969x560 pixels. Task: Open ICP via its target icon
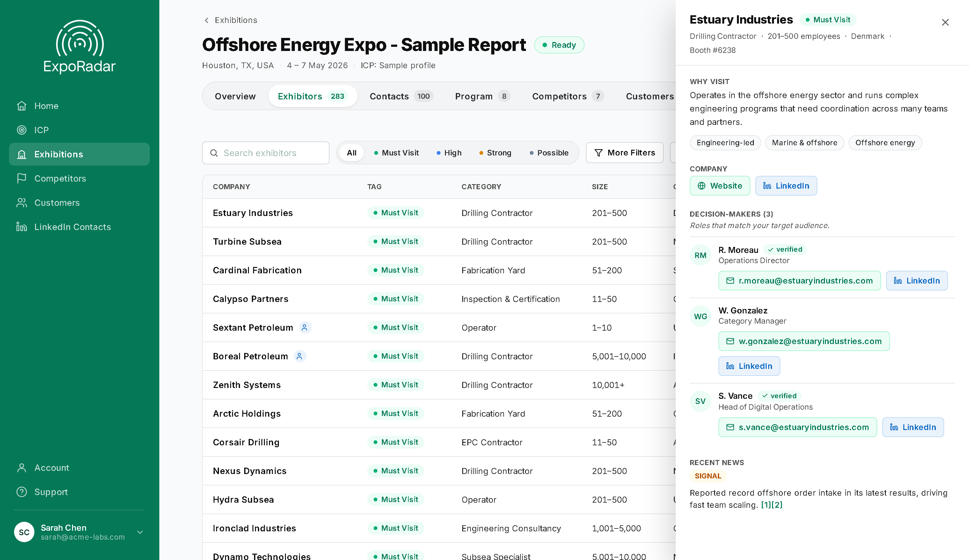22,130
